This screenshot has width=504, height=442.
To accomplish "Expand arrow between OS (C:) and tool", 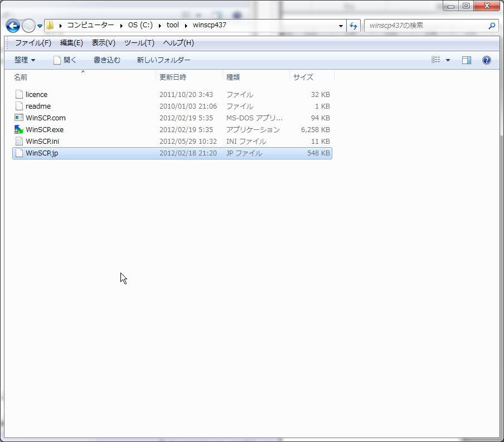I will click(160, 26).
